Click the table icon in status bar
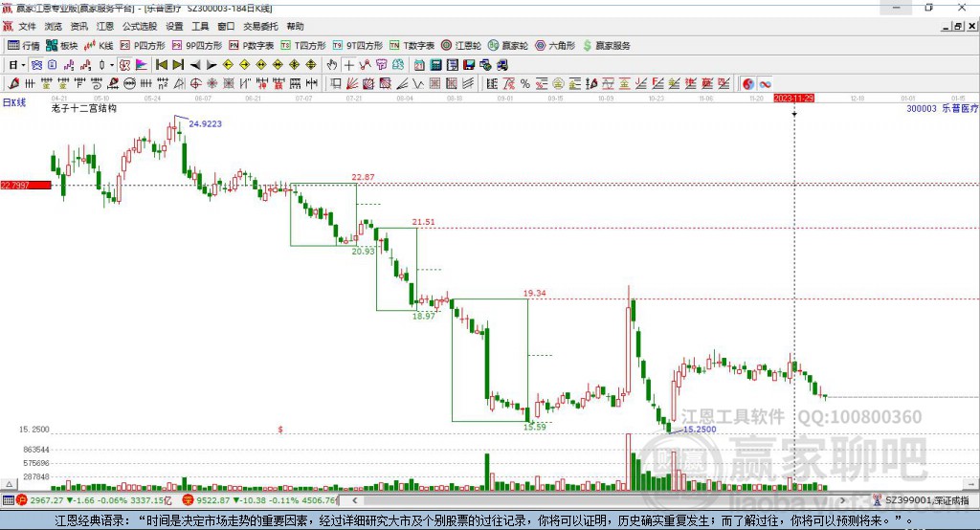The image size is (980, 530). [8, 500]
